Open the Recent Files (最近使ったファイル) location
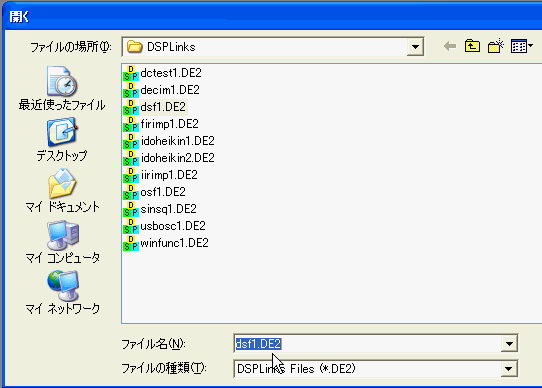This screenshot has width=542, height=388. [62, 88]
